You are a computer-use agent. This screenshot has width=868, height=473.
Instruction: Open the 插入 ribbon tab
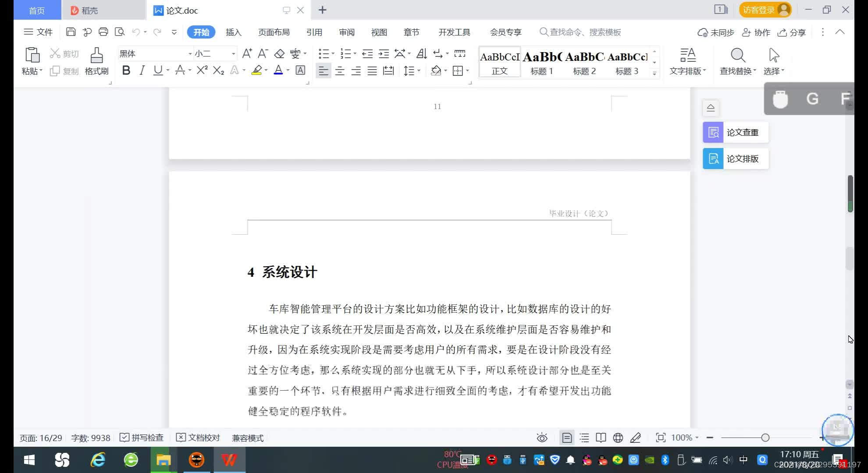coord(234,32)
